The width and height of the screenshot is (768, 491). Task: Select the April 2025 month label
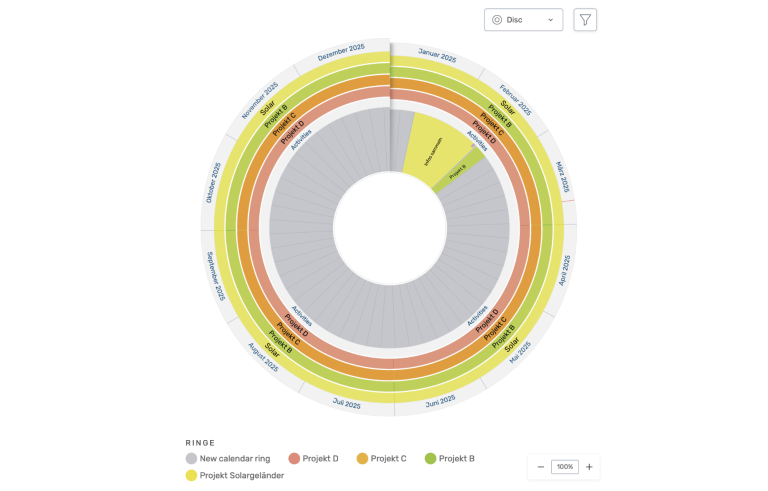(567, 270)
